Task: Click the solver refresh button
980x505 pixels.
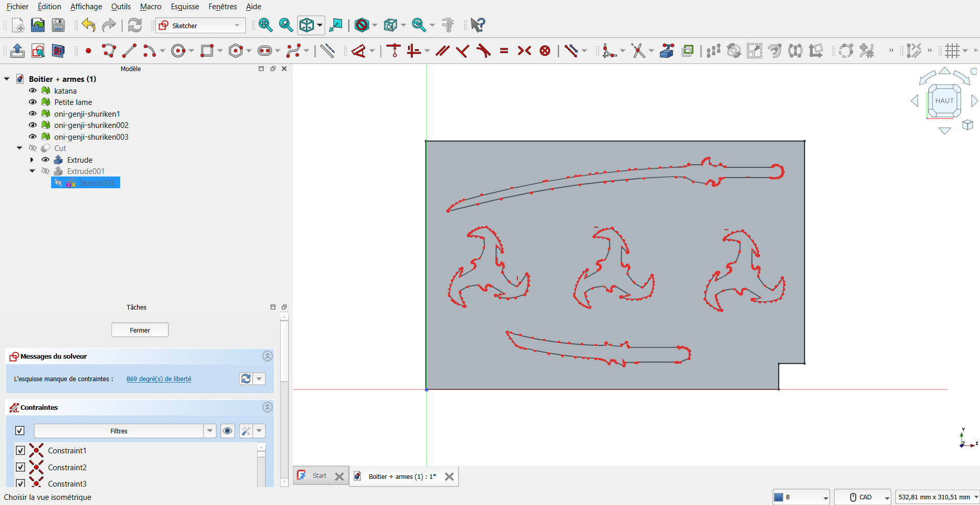Action: coord(246,379)
